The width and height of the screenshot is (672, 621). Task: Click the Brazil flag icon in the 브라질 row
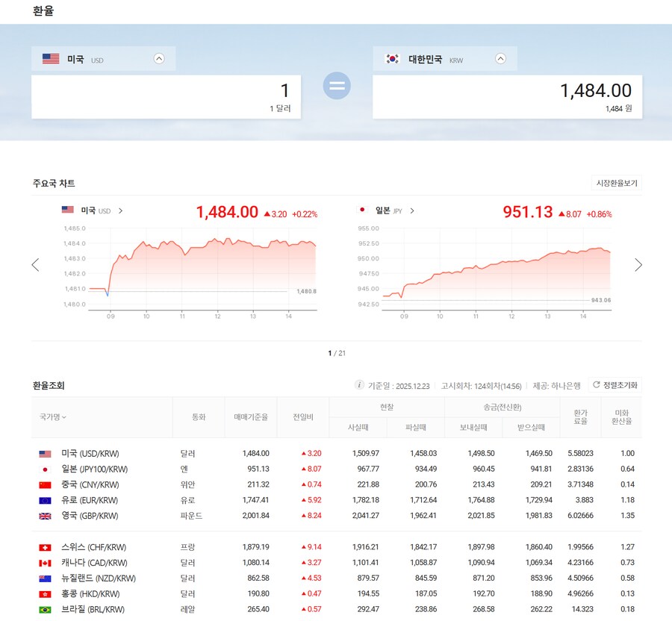(43, 609)
